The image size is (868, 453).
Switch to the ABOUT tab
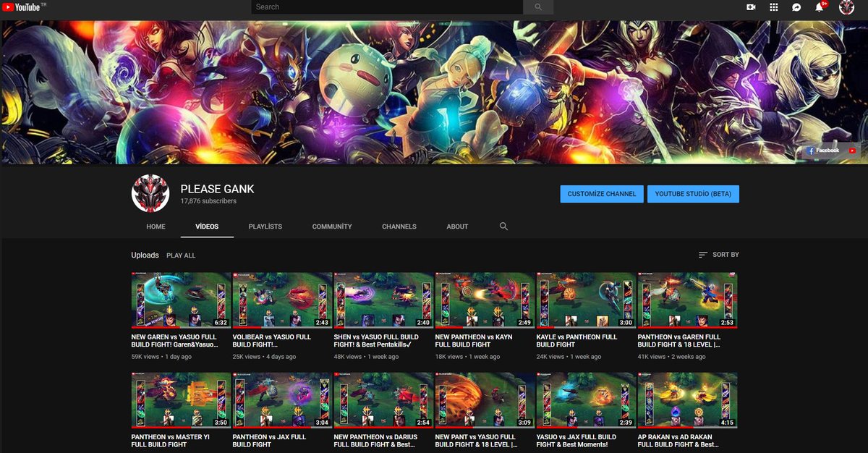click(457, 226)
